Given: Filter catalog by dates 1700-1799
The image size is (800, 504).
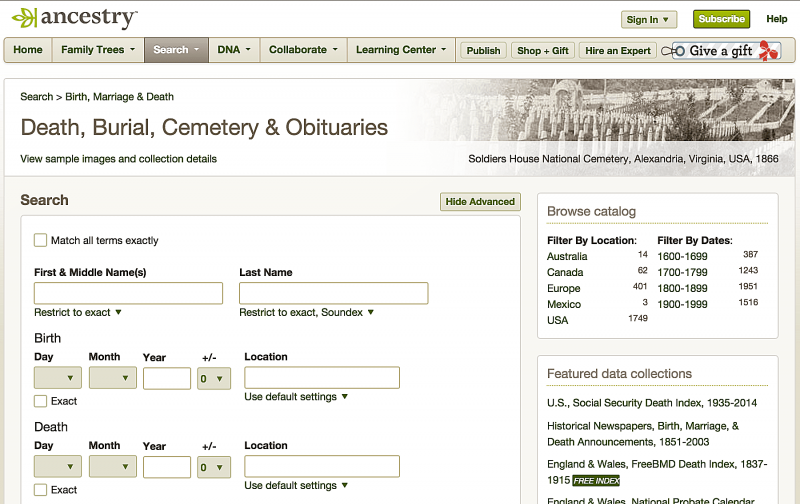Looking at the screenshot, I should point(682,272).
